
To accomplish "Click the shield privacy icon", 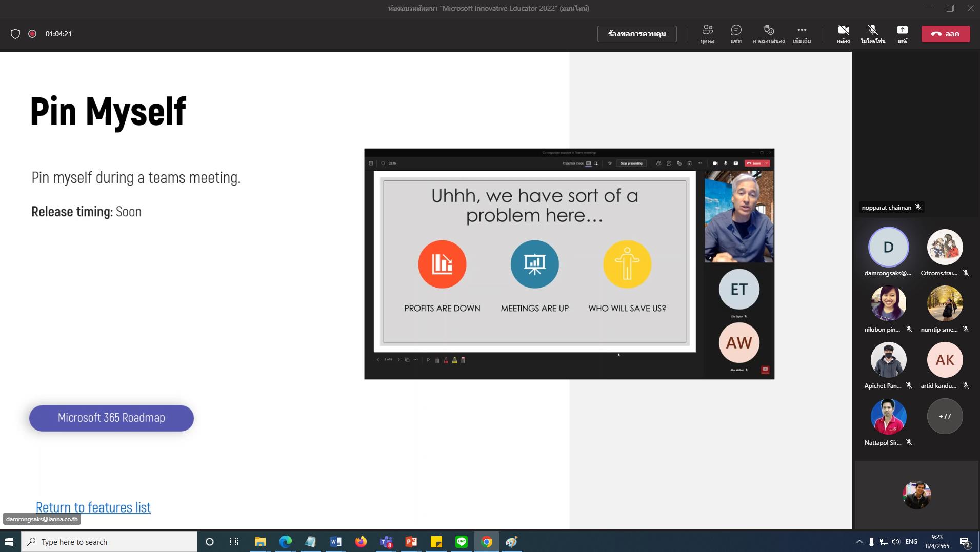I will 15,34.
